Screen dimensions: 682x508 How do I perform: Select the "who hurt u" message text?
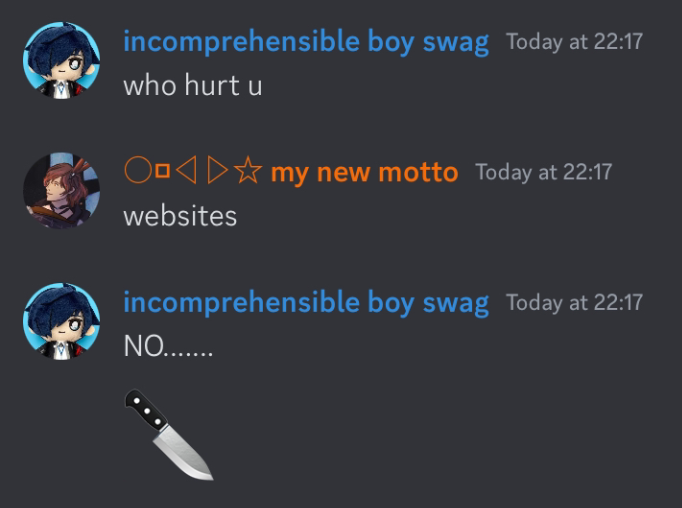point(193,85)
